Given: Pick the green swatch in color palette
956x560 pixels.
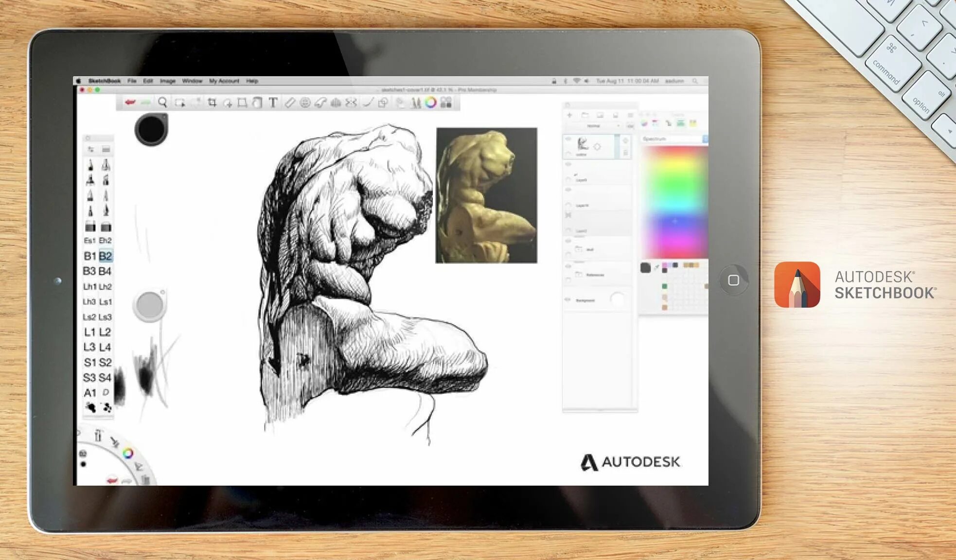Looking at the screenshot, I should 664,286.
